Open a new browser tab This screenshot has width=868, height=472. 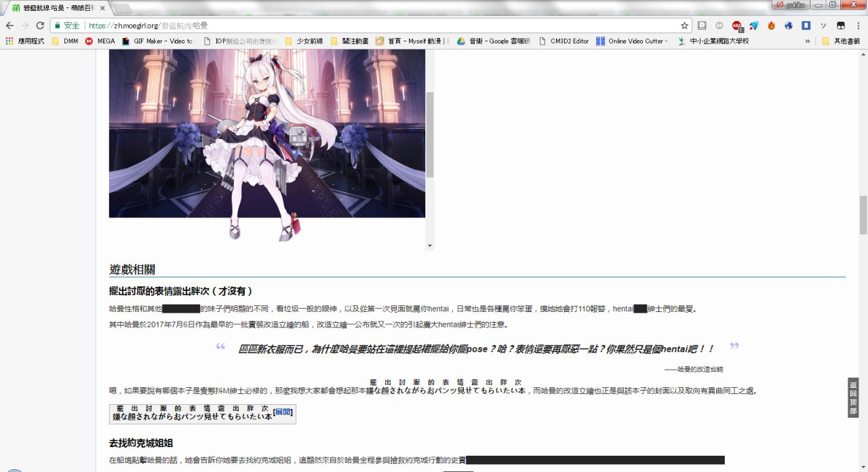[x=122, y=8]
